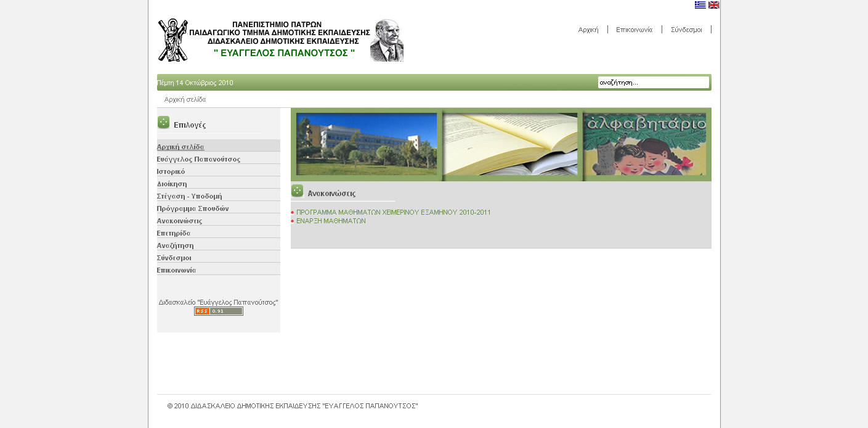
Task: Click the saint emblem logo in header
Action: pyautogui.click(x=173, y=40)
